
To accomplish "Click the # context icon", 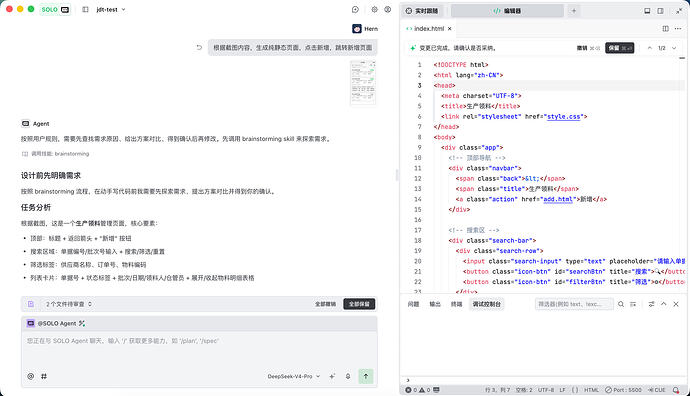I will [44, 376].
